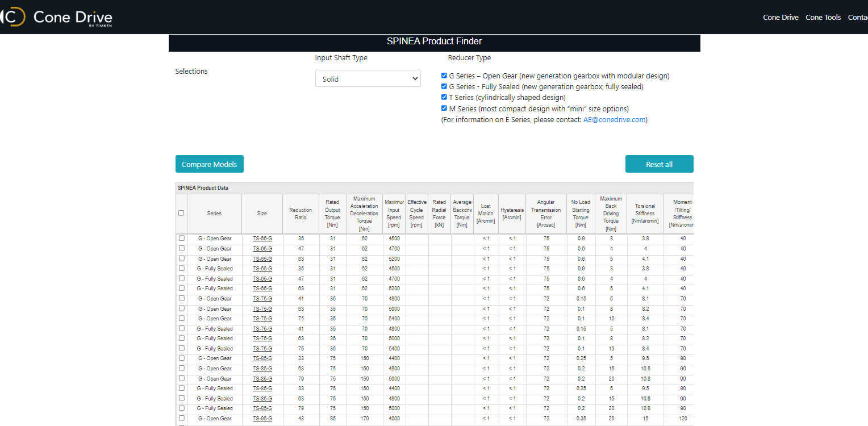Select G - Fully Sealed TS-65-G ratio 63 row checkbox
This screenshot has height=426, width=868.
point(182,288)
